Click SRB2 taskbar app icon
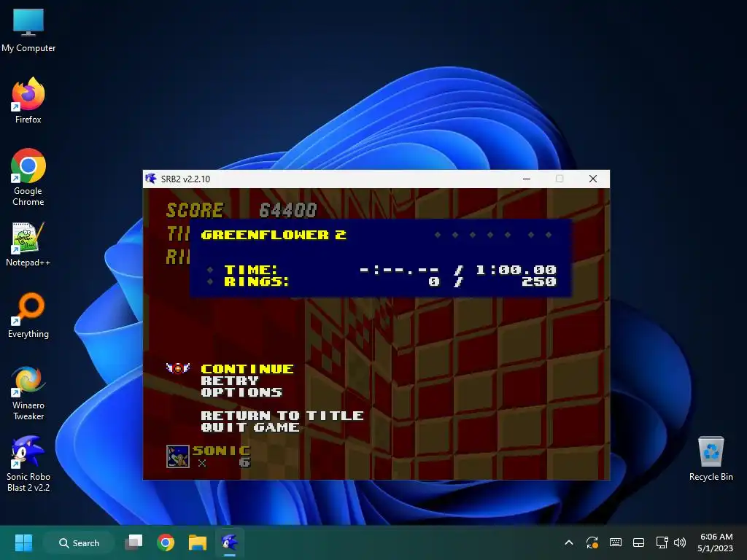The width and height of the screenshot is (747, 560). [x=229, y=542]
